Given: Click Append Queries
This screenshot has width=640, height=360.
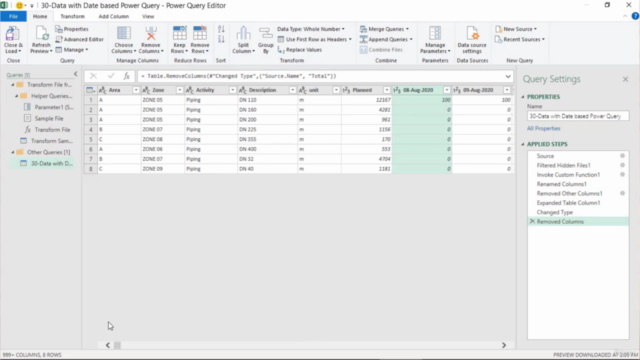Looking at the screenshot, I should pyautogui.click(x=386, y=39).
